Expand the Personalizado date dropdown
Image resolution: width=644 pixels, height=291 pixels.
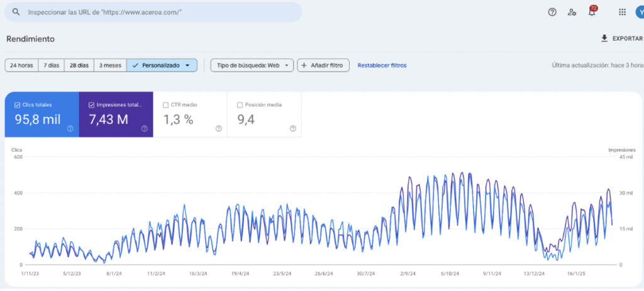tap(187, 65)
